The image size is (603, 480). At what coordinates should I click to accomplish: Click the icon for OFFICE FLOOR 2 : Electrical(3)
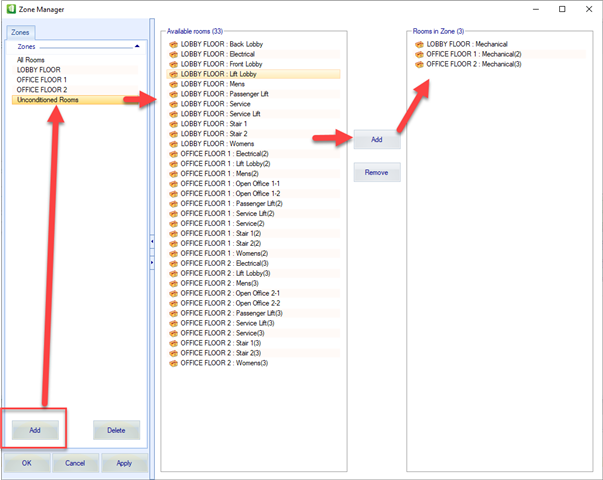point(173,263)
